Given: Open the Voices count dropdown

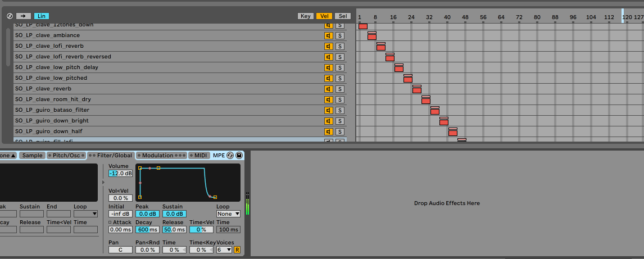Looking at the screenshot, I should tap(224, 250).
